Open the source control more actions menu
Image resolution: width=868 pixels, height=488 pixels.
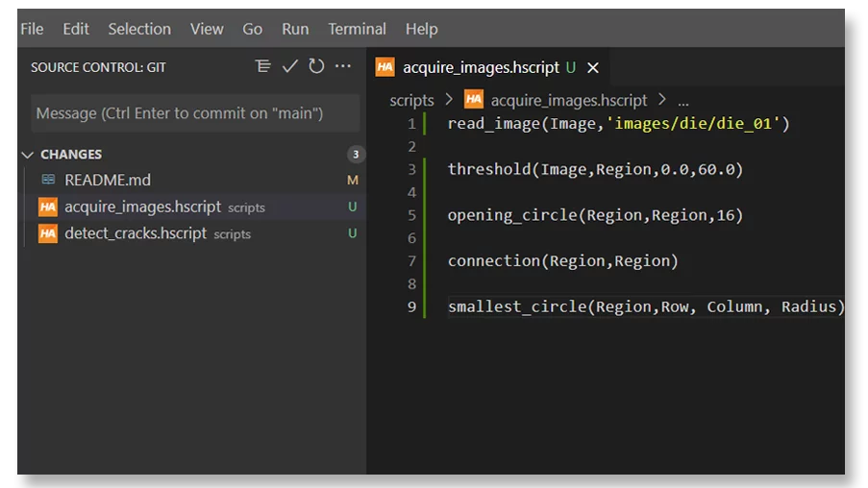point(342,66)
